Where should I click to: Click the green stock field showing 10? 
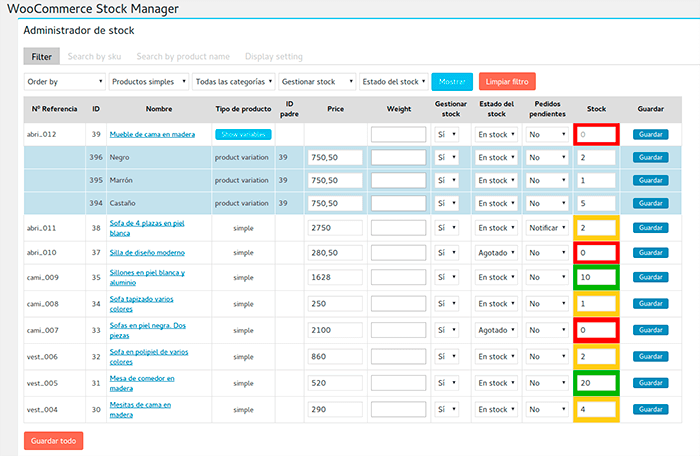[x=596, y=277]
